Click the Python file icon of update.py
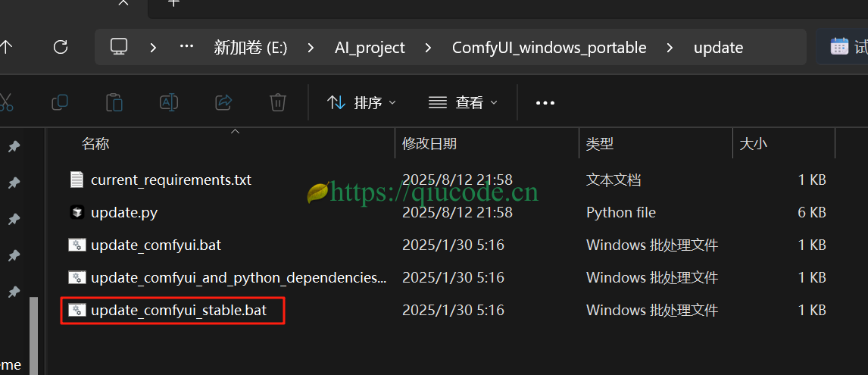 point(76,212)
